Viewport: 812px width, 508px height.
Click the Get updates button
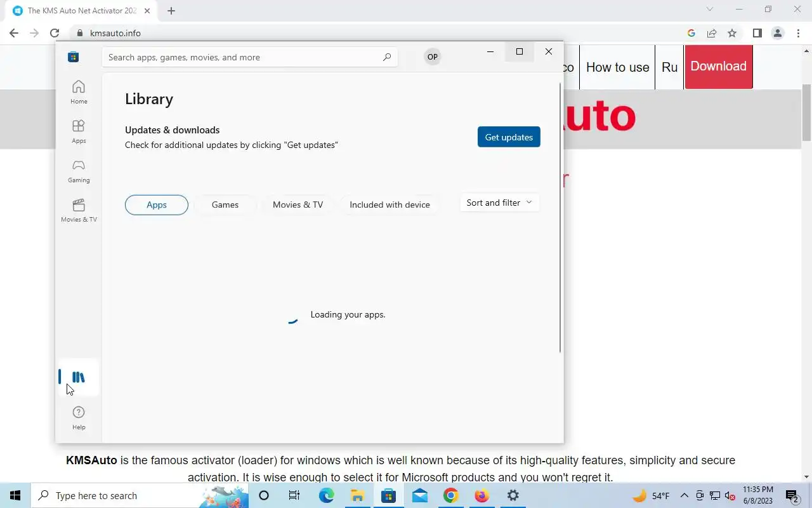click(x=509, y=137)
